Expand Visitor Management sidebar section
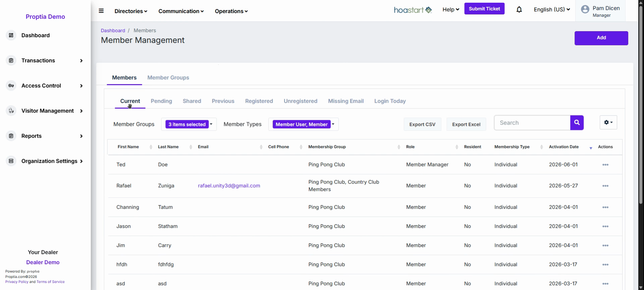The height and width of the screenshot is (290, 644). tap(81, 111)
